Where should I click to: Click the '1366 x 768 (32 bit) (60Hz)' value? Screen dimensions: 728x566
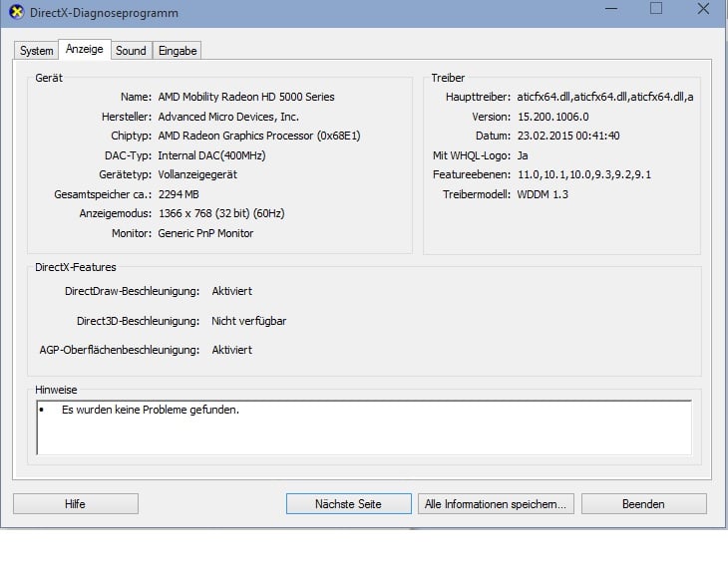[221, 213]
